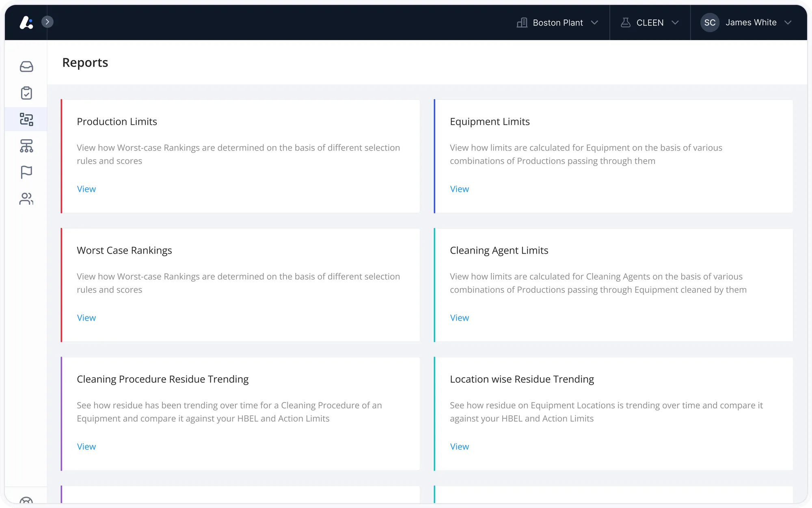Open the inbox icon in sidebar
The image size is (812, 508).
pyautogui.click(x=26, y=67)
